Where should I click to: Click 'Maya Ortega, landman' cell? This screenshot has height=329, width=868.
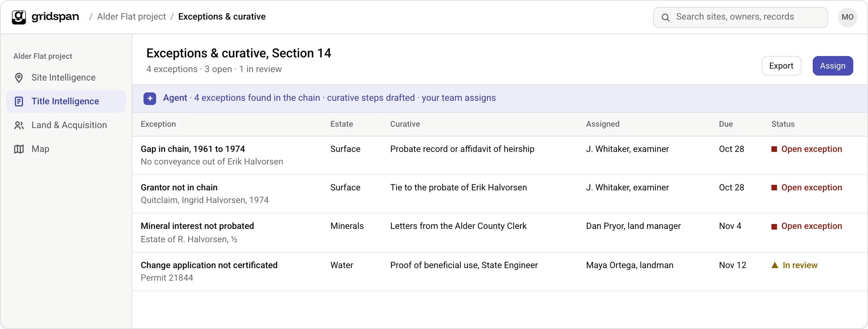(x=630, y=265)
